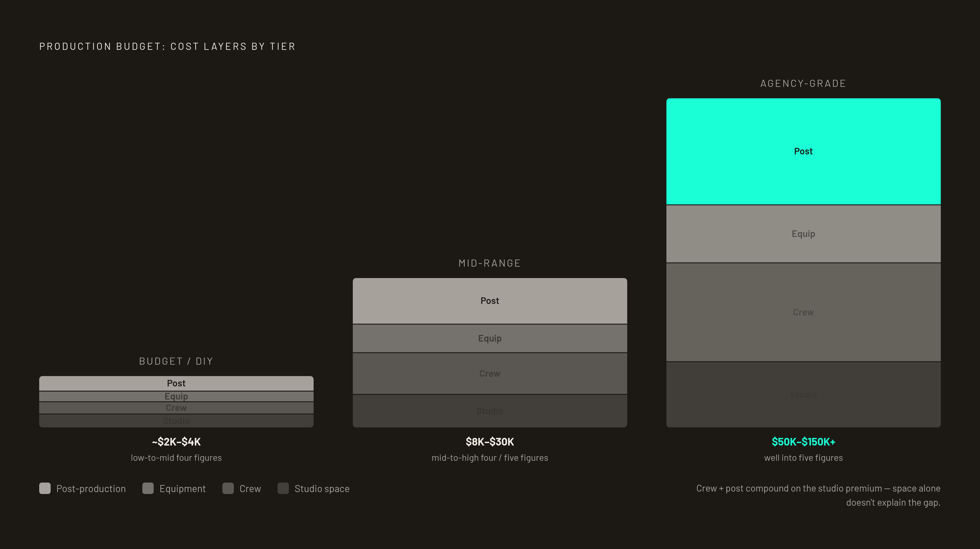Screen dimensions: 980x549
Task: Click the Crew legend color swatch
Action: [228, 489]
